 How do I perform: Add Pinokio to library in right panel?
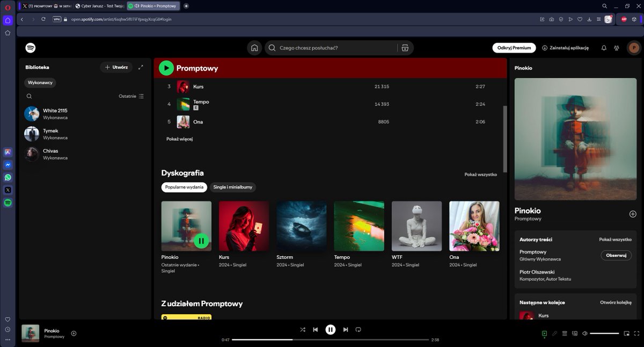pos(632,214)
